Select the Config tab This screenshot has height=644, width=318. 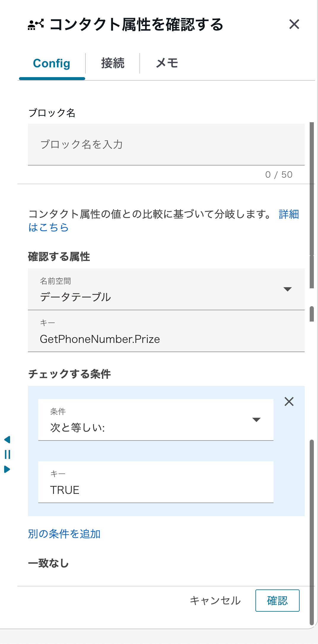click(x=52, y=63)
